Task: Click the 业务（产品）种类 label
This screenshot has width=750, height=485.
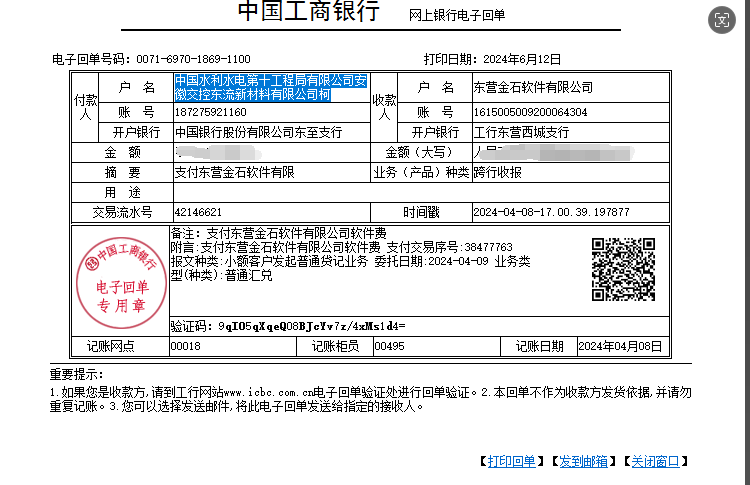Action: click(421, 172)
